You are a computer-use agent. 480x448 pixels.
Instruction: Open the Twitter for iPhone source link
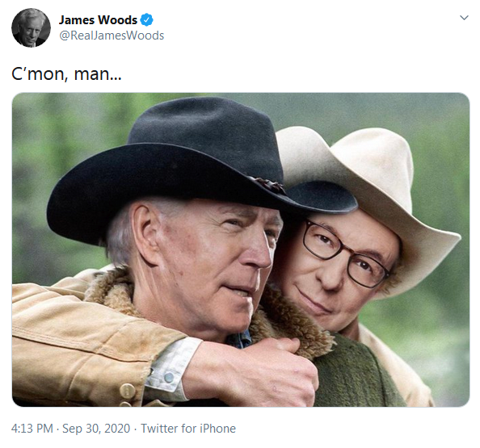pos(188,429)
